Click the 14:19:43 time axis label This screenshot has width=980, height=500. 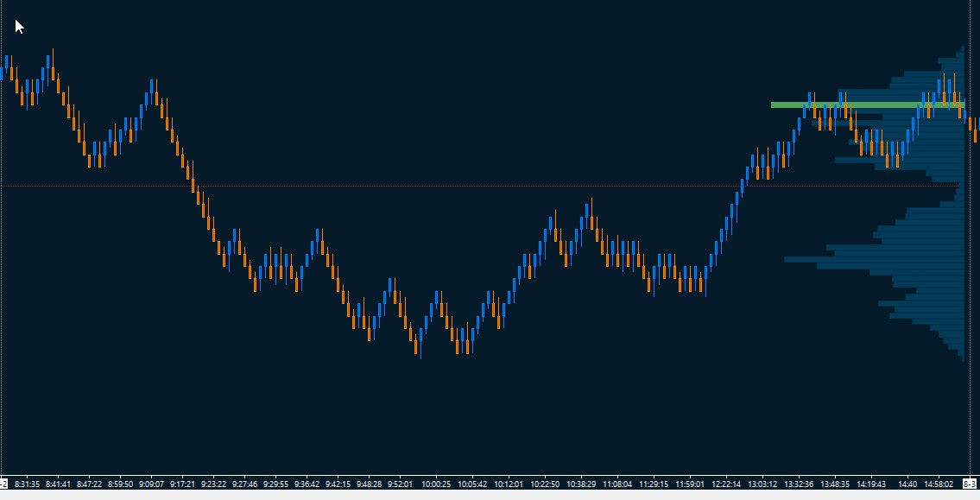coord(871,484)
